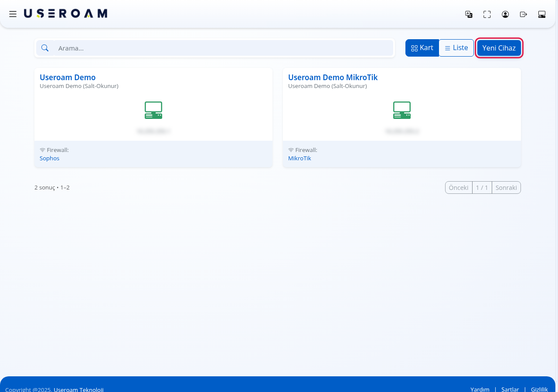Click the 1 / 1 page indicator

482,188
